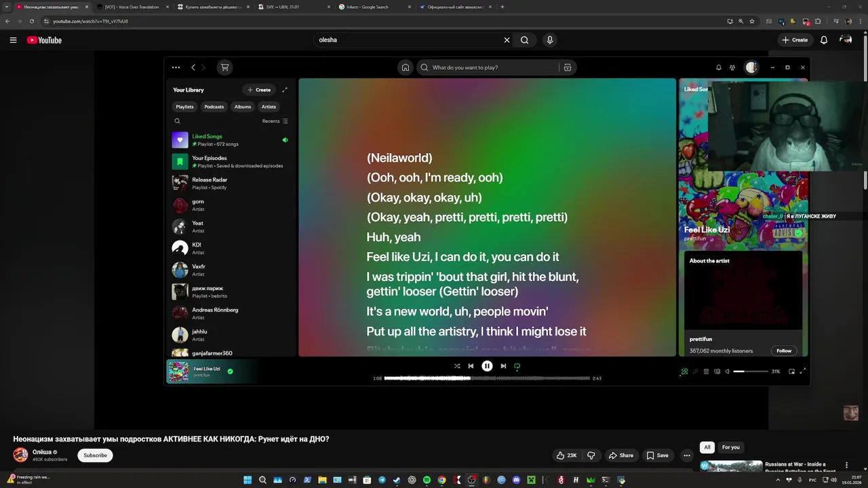The height and width of the screenshot is (488, 868).
Task: Like the YouTube video (23K)
Action: (x=566, y=455)
